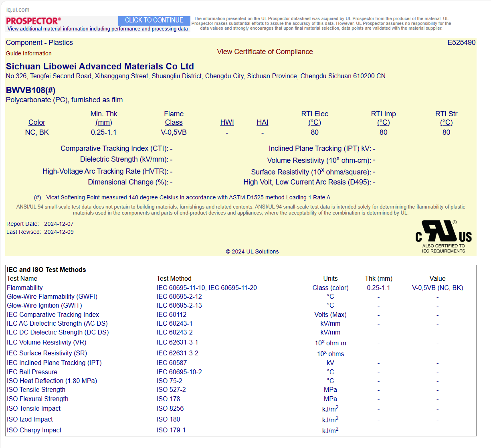Click the ISO Tensile Strength test name
The width and height of the screenshot is (491, 448).
click(x=36, y=390)
